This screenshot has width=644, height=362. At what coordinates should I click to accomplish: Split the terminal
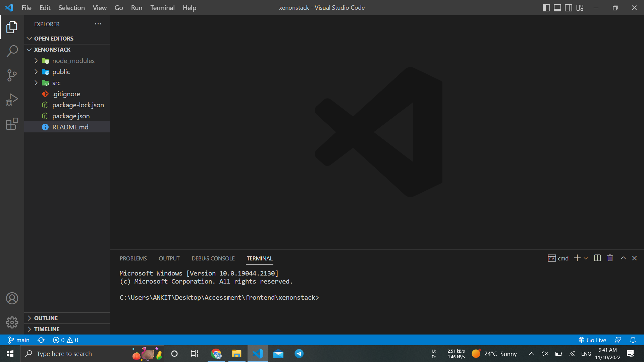pyautogui.click(x=597, y=258)
